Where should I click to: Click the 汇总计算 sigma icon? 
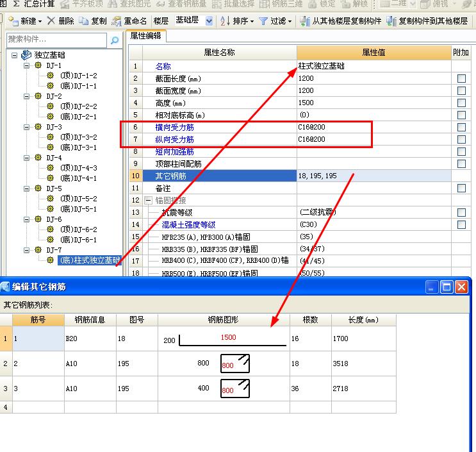(17, 4)
